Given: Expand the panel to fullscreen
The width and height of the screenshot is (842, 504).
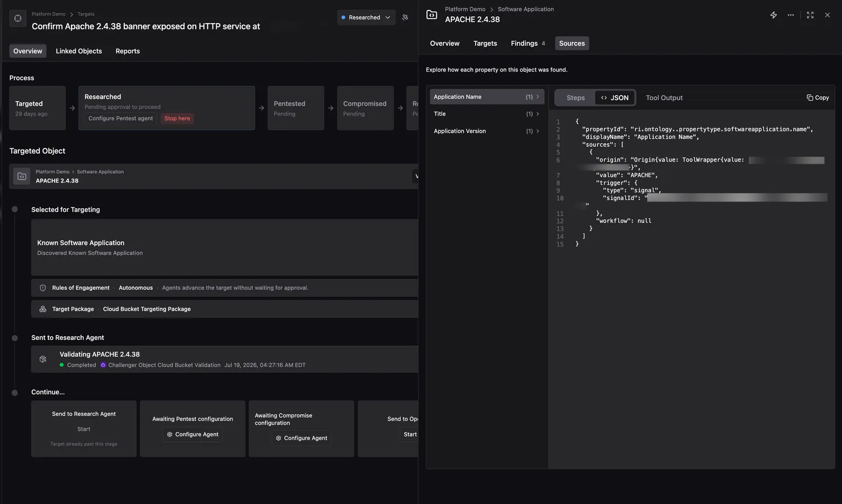Looking at the screenshot, I should point(810,15).
